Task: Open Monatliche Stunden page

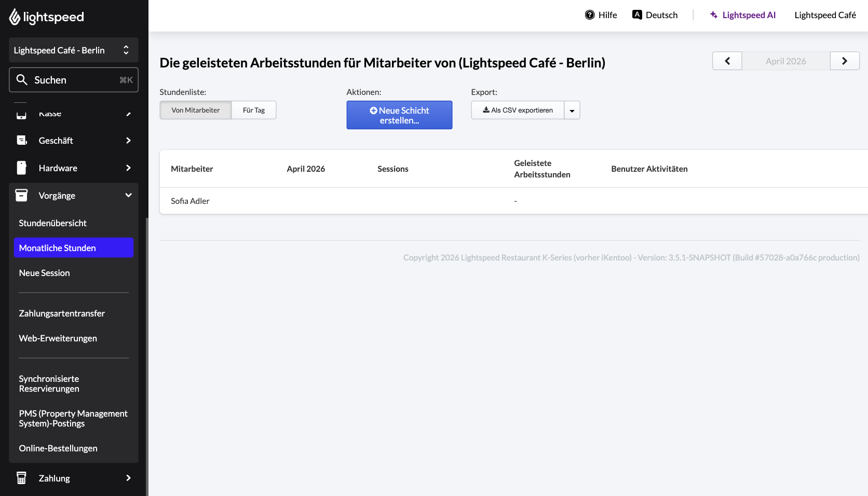Action: tap(74, 248)
